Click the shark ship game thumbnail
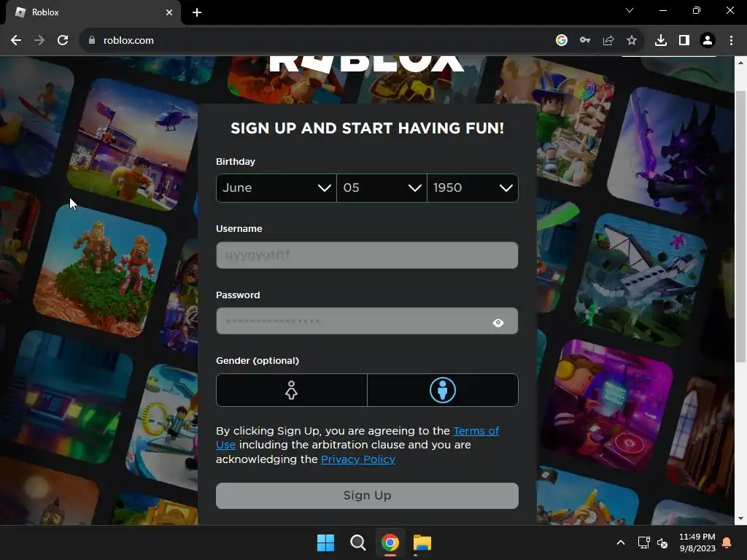This screenshot has height=560, width=747. pyautogui.click(x=640, y=281)
